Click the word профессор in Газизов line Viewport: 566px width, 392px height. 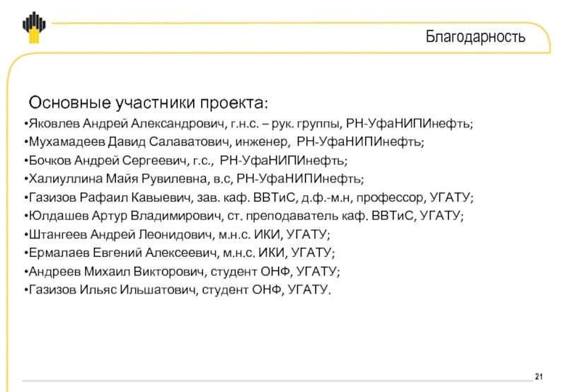390,198
